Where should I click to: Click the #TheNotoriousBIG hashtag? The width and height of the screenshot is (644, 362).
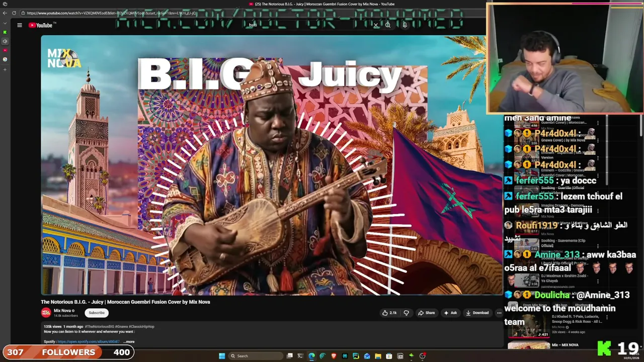tap(99, 327)
